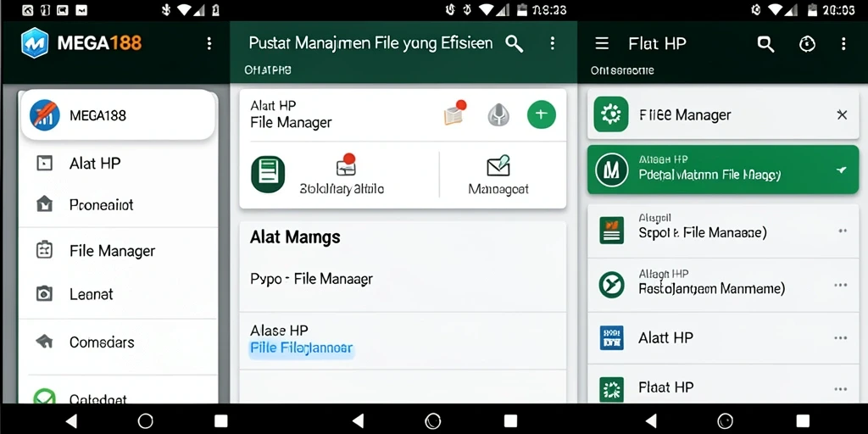Tap the clock icon in Flat HP header
This screenshot has width=868, height=434.
[x=807, y=44]
